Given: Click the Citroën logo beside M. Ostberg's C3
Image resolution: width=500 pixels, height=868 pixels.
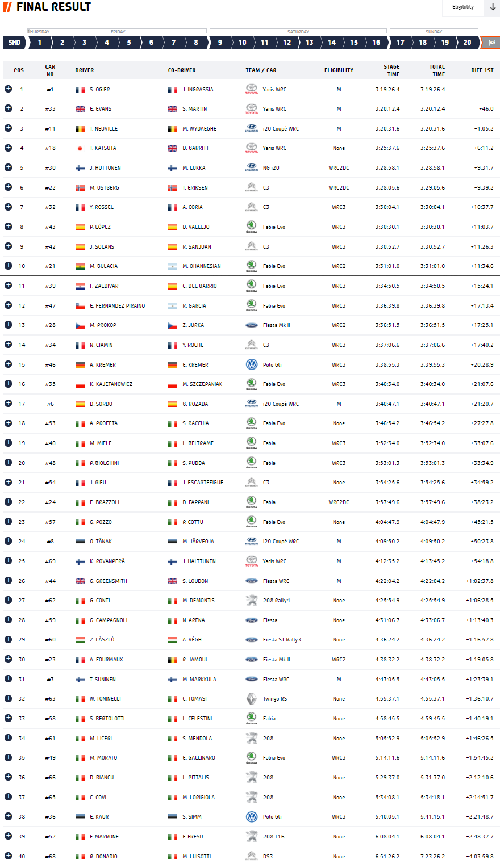Looking at the screenshot, I should click(x=251, y=187).
